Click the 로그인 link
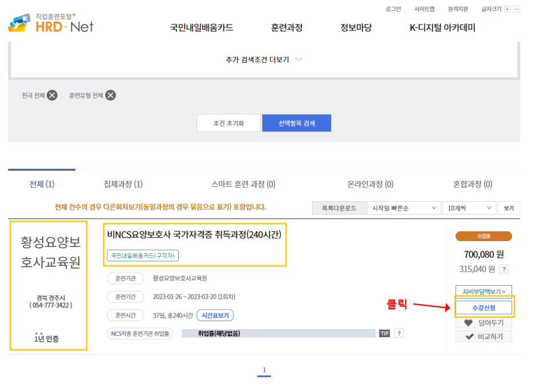Screen dimensions: 535x392 tap(393, 9)
